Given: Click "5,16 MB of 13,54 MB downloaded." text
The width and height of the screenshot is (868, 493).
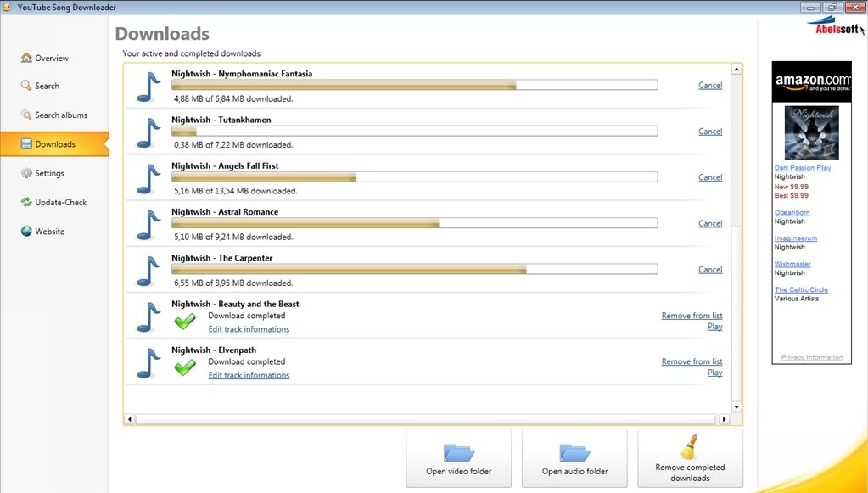Looking at the screenshot, I should [235, 191].
